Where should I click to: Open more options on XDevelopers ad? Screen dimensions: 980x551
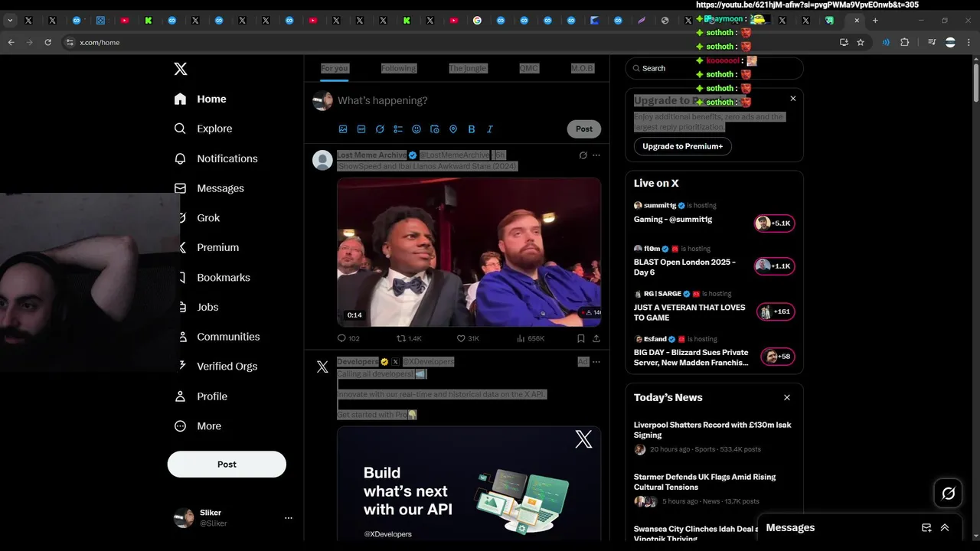click(596, 362)
